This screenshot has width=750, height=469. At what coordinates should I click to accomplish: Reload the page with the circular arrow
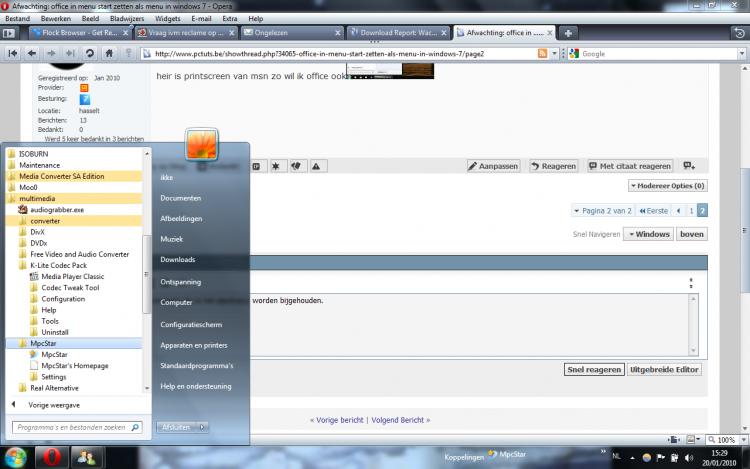point(89,53)
